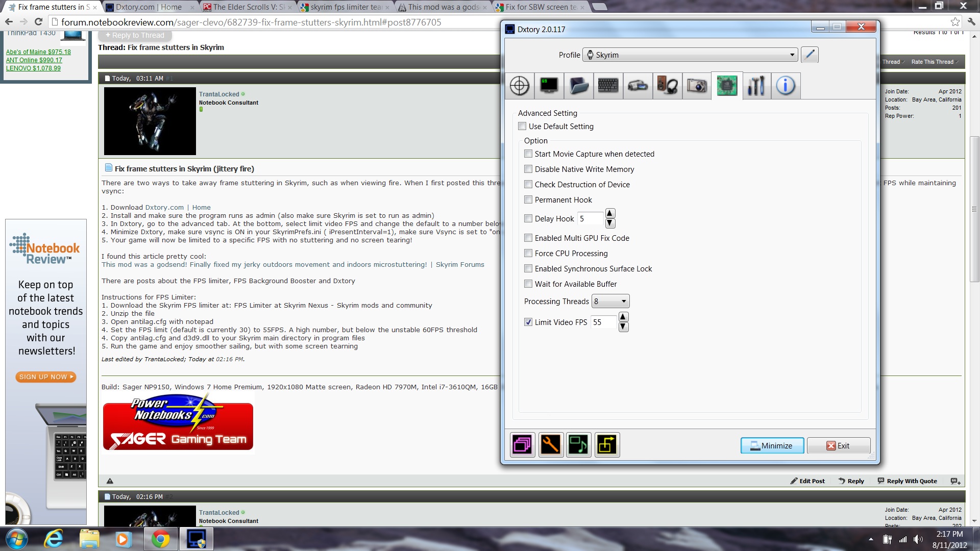The width and height of the screenshot is (980, 551).
Task: Open the Processing Threads dropdown
Action: pos(610,301)
